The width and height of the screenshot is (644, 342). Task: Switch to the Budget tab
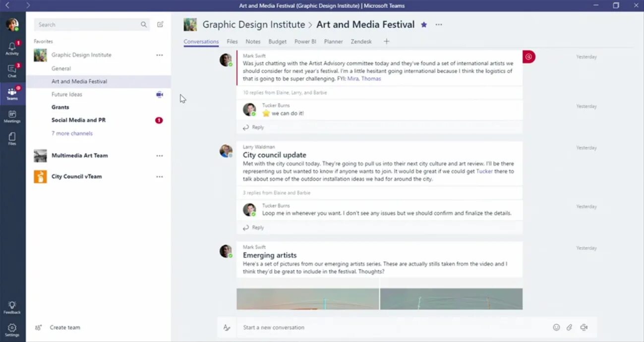pyautogui.click(x=278, y=42)
